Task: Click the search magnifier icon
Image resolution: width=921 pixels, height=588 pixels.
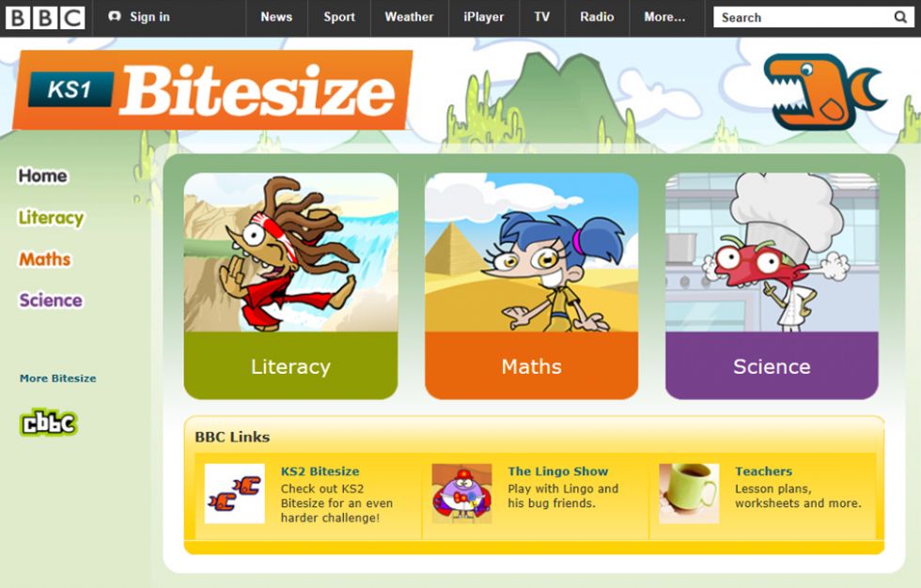Action: pos(900,17)
